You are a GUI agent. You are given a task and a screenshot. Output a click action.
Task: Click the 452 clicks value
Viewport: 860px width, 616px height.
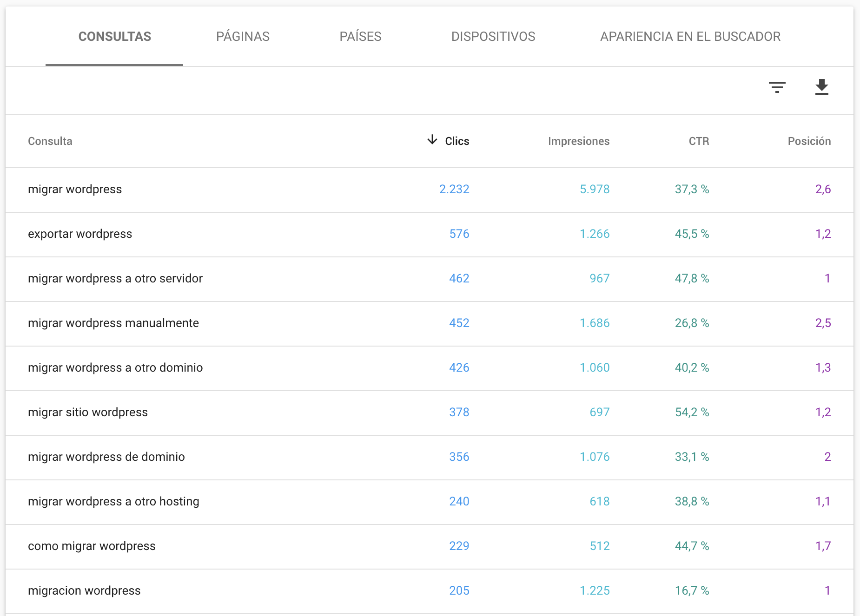coord(459,323)
